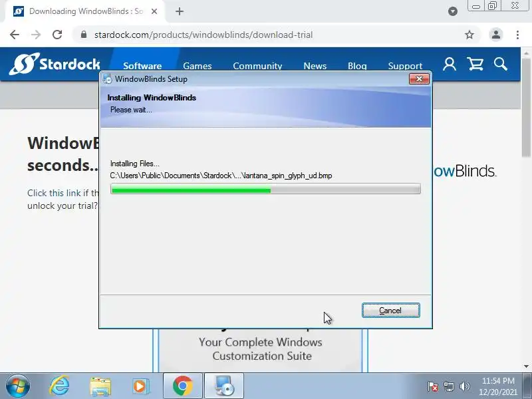The image size is (532, 399).
Task: Click the WindowBlinds Setup title bar icon
Action: point(107,78)
